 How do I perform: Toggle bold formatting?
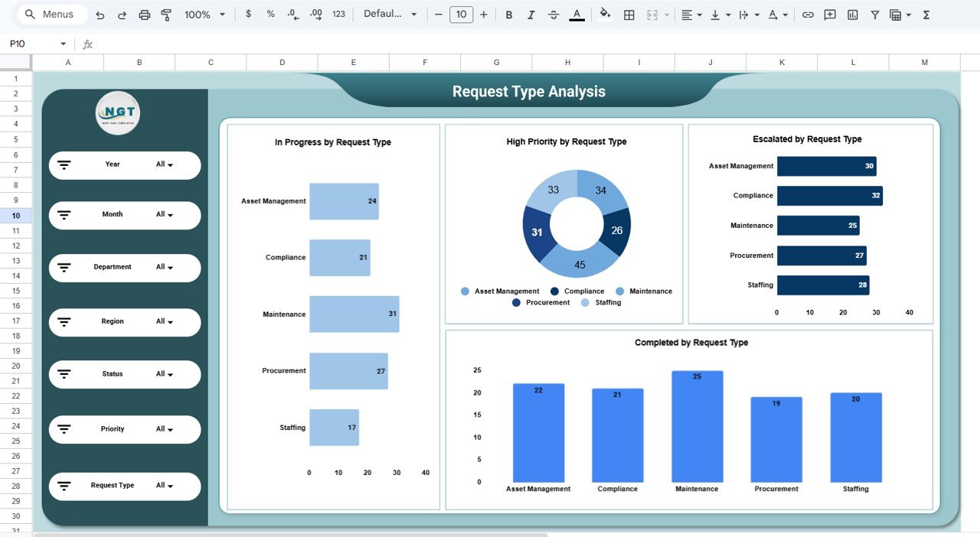pyautogui.click(x=509, y=15)
